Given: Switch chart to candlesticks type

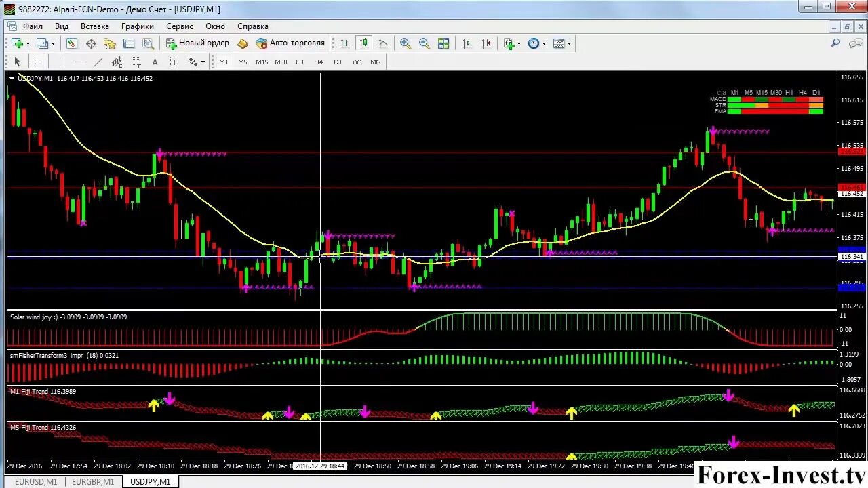Looking at the screenshot, I should (x=364, y=43).
